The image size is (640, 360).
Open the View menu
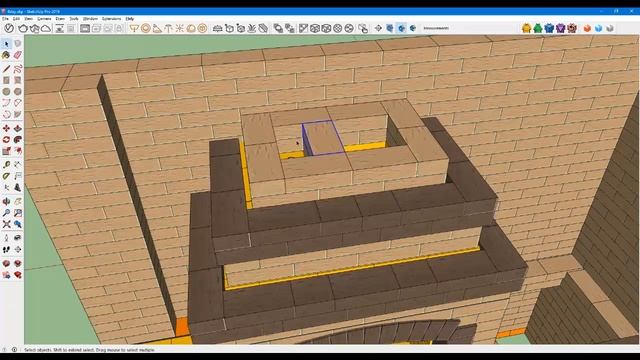point(29,19)
